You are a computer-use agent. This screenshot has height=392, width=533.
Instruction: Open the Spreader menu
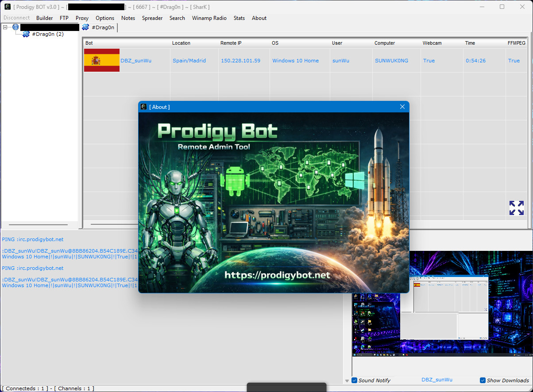(152, 18)
